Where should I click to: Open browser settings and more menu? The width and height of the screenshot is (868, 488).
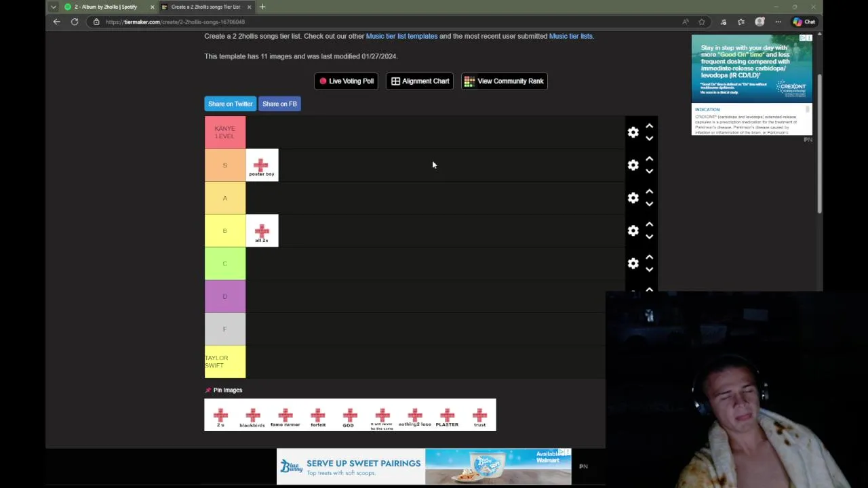click(x=778, y=22)
